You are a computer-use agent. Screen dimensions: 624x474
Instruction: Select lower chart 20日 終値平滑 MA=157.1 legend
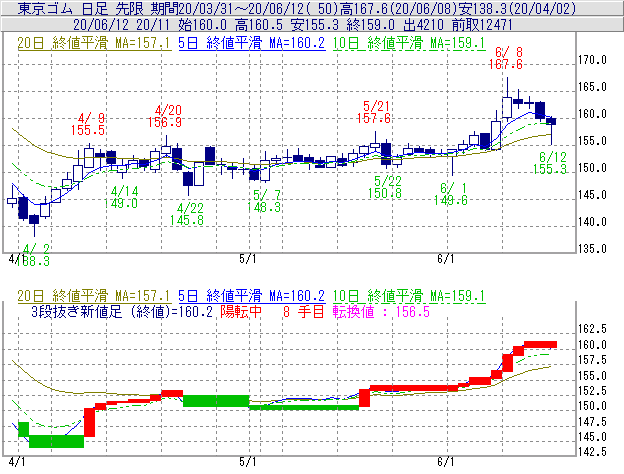tap(94, 296)
